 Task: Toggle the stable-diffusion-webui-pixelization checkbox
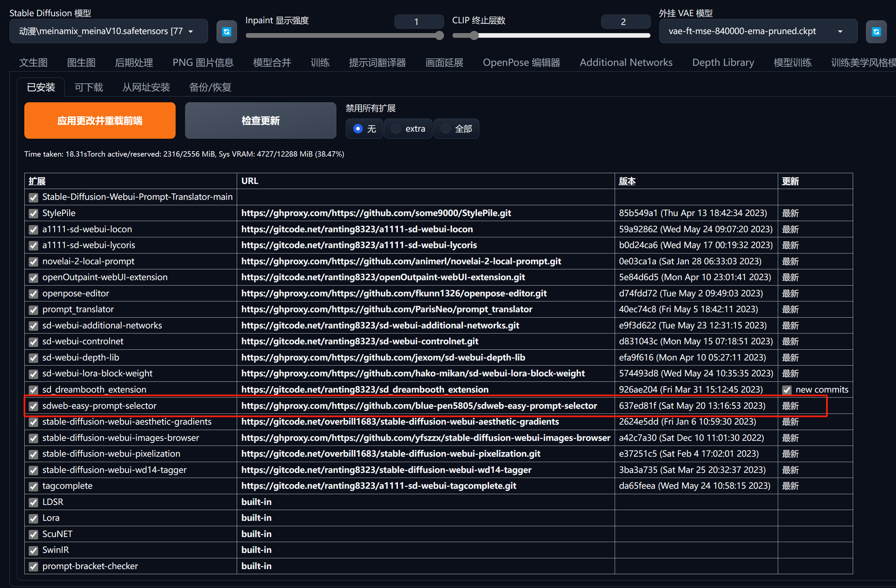click(x=33, y=454)
